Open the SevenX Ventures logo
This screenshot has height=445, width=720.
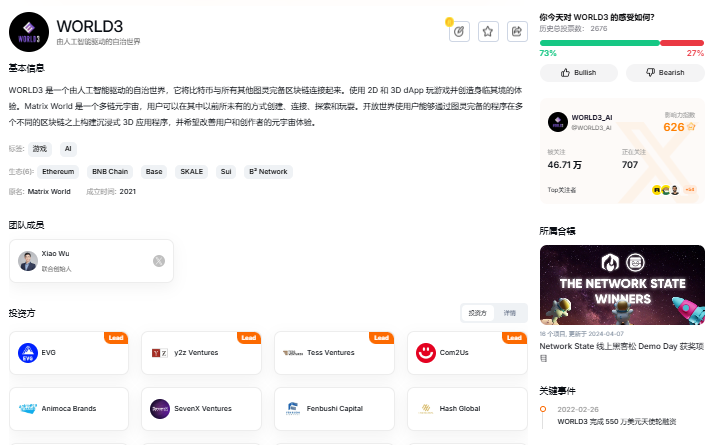point(160,409)
